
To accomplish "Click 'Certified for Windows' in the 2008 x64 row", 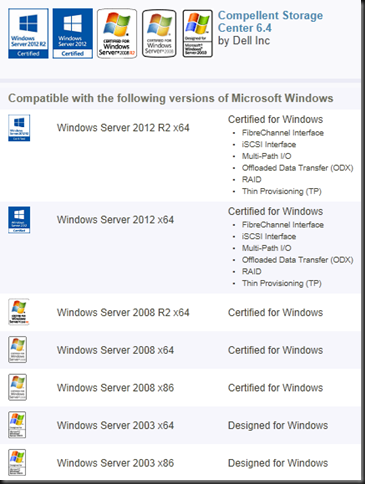I will point(275,350).
